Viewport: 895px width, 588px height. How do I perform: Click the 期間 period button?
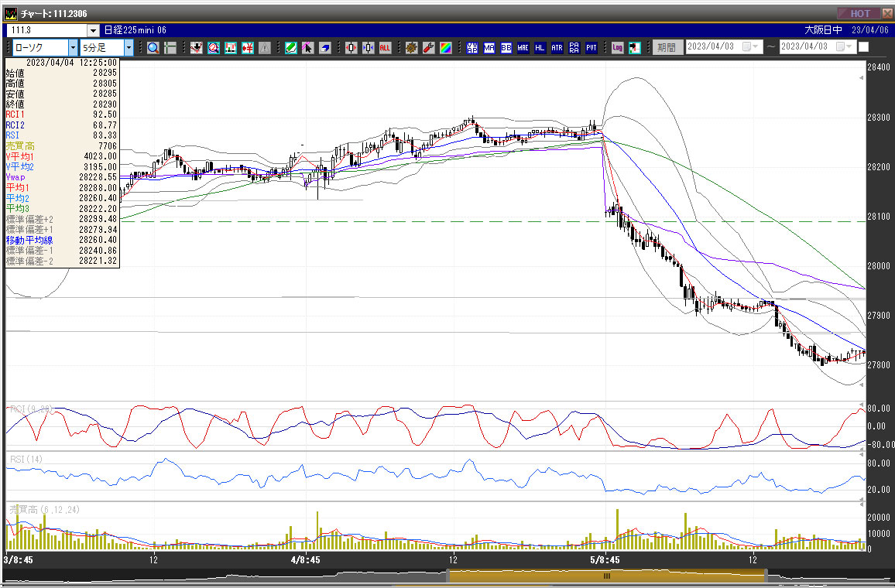667,47
